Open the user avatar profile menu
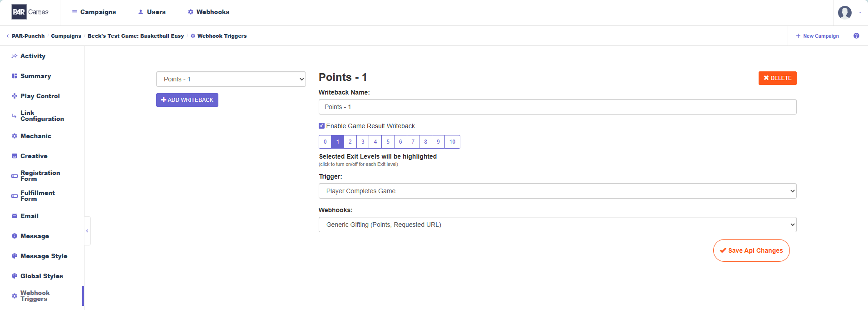 coord(844,12)
